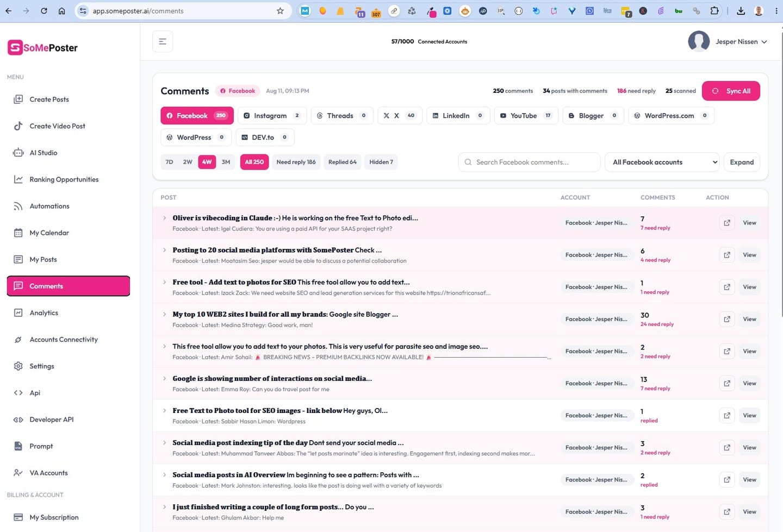783x532 pixels.
Task: Open external link for My top 10 WEB2 sites post
Action: pos(727,319)
